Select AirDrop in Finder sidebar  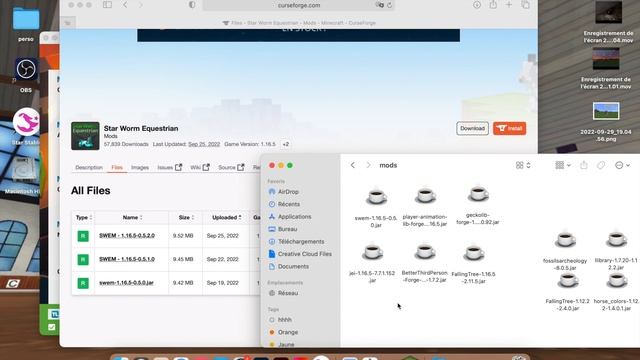tap(284, 191)
